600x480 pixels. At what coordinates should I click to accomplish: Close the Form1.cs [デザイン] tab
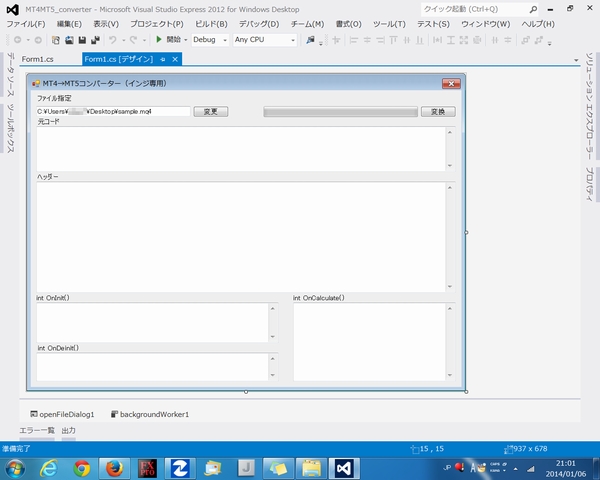pos(175,59)
